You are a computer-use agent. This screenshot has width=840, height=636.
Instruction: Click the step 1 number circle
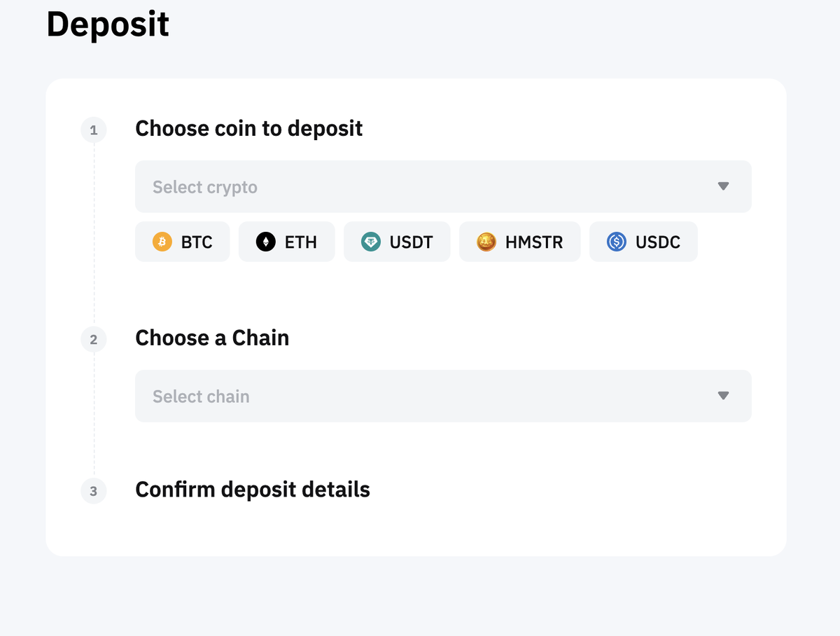pos(94,130)
